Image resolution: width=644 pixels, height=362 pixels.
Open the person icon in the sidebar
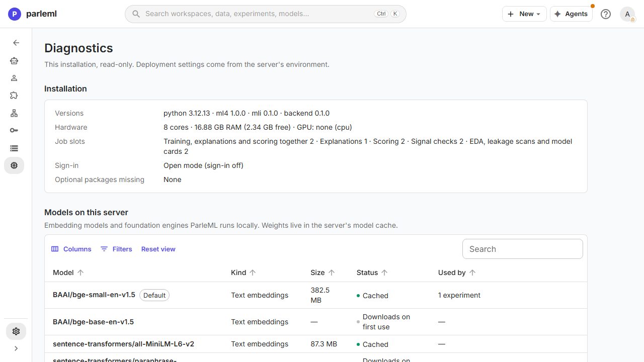pos(14,78)
